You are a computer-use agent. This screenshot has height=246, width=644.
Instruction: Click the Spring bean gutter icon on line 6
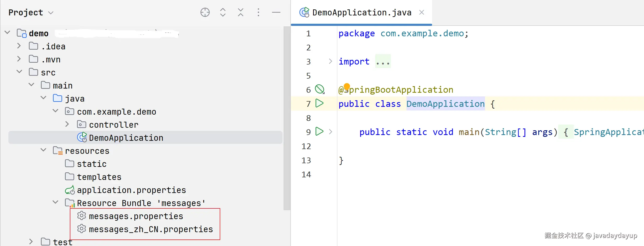(320, 89)
